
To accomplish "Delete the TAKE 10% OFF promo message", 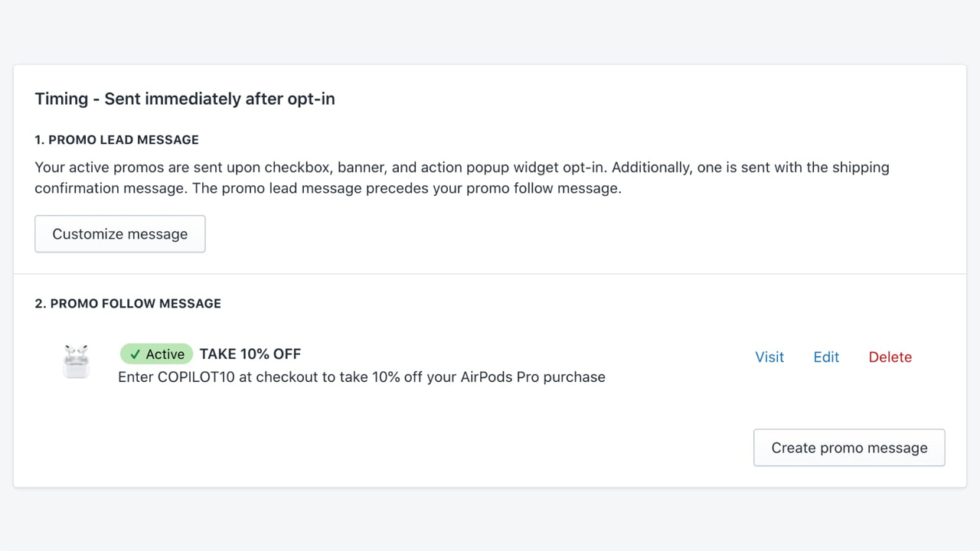I will 890,357.
